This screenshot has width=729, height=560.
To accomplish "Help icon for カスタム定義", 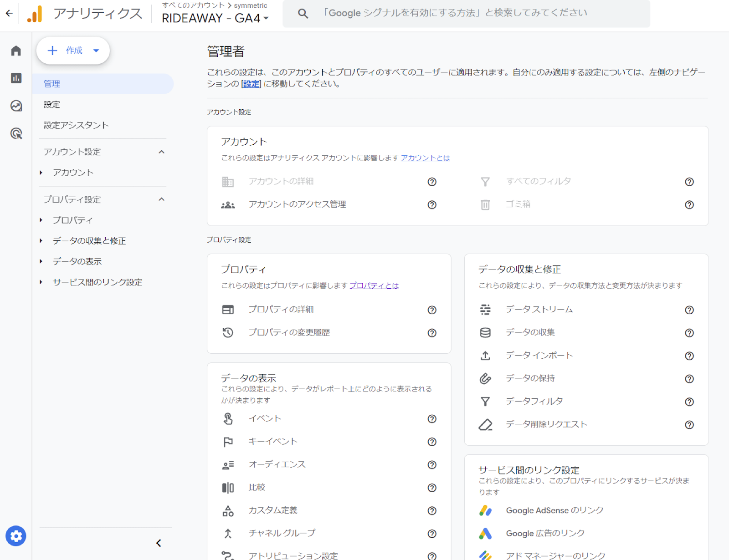I will coord(432,511).
